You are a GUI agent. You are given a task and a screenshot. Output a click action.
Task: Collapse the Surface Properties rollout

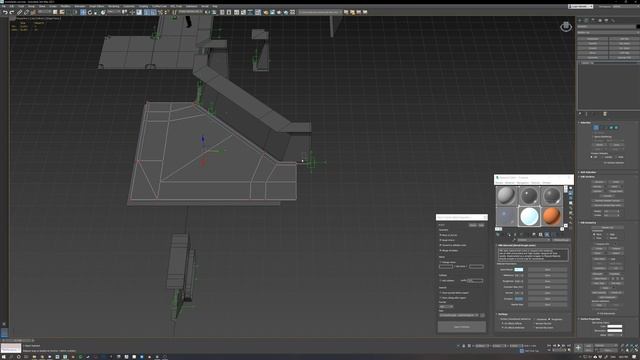(590, 319)
